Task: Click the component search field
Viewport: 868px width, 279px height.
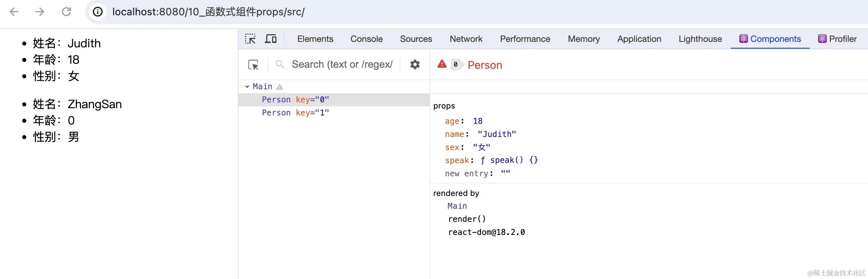Action: click(342, 64)
